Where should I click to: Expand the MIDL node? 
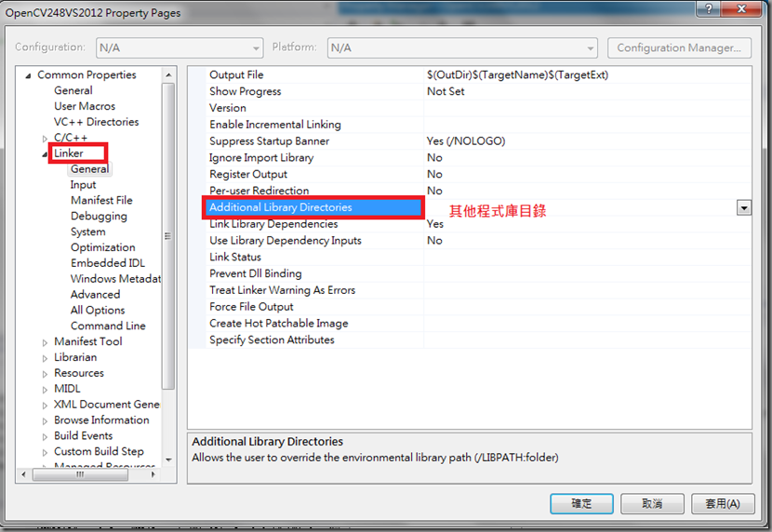pyautogui.click(x=45, y=390)
